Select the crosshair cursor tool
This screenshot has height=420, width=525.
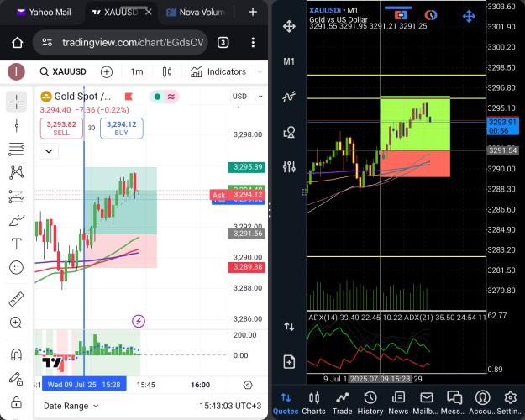[16, 102]
